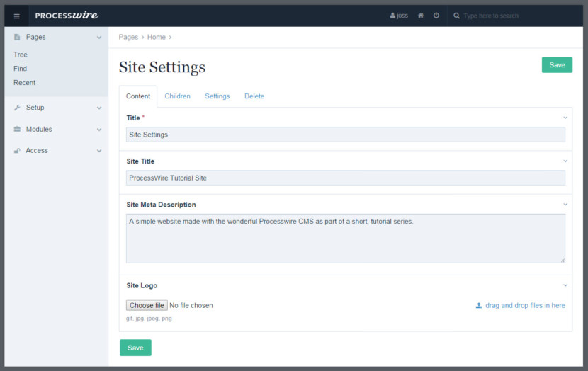Click the Title field label
Image resolution: width=588 pixels, height=371 pixels.
pos(133,118)
